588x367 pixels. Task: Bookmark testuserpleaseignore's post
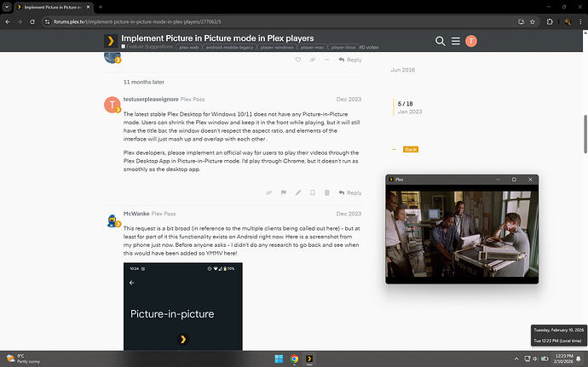(x=313, y=192)
